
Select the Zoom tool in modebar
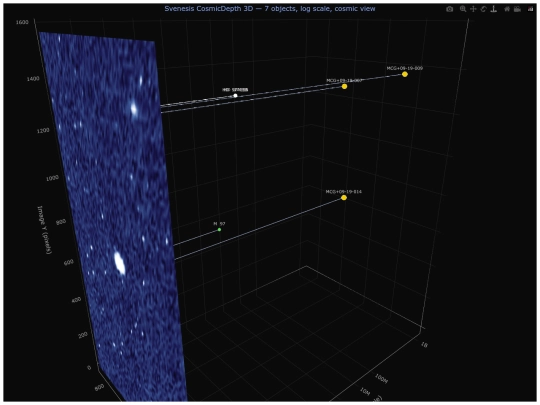463,9
